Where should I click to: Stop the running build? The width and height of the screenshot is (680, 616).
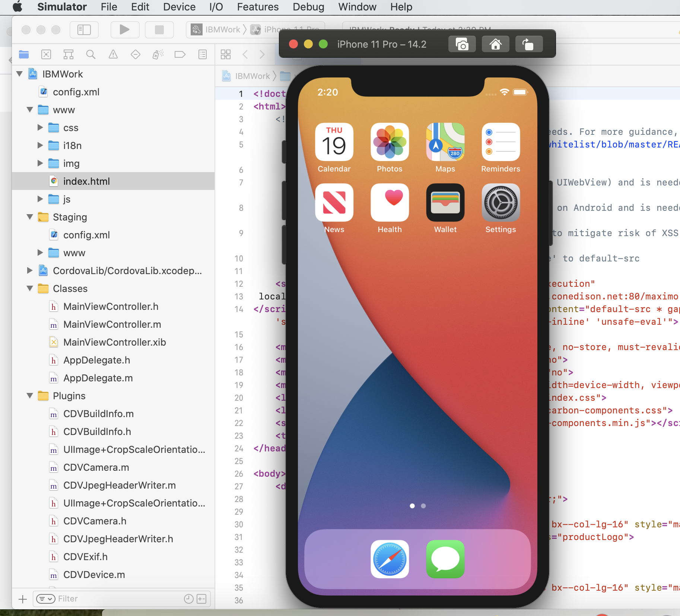159,30
